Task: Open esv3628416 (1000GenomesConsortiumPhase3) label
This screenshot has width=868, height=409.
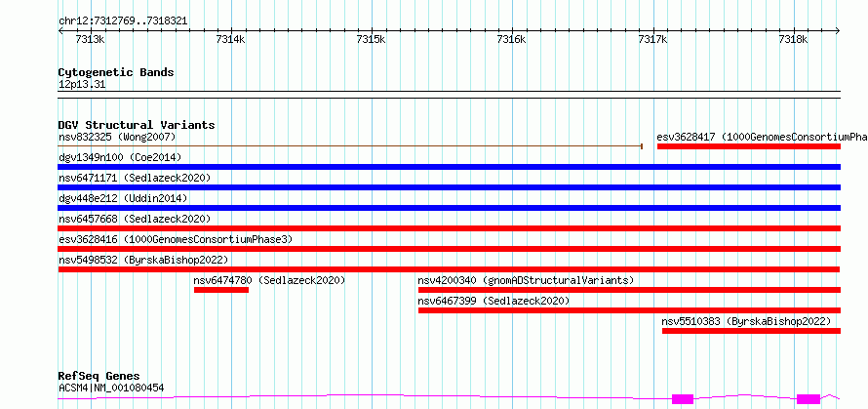Action: [176, 239]
